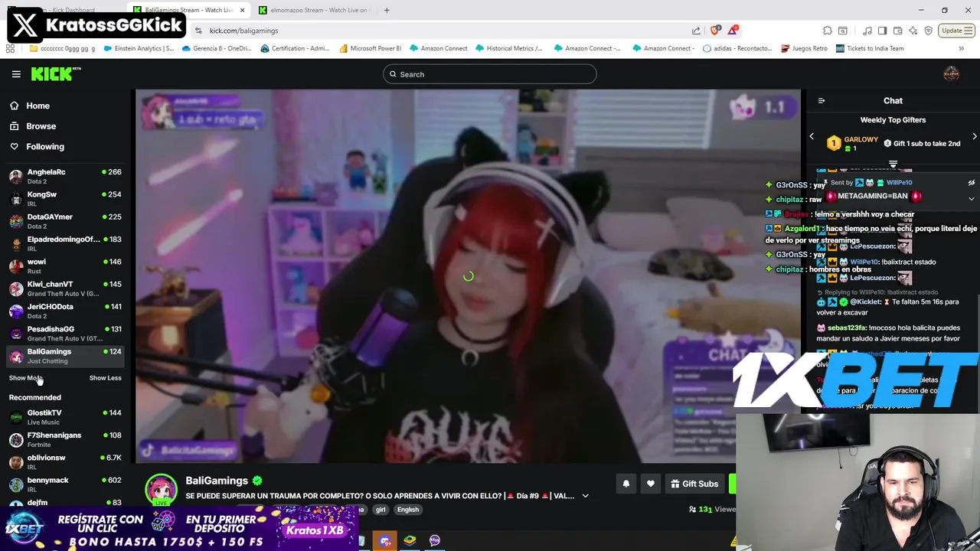Open browser extensions puzzle icon
The height and width of the screenshot is (551, 980).
tap(828, 31)
